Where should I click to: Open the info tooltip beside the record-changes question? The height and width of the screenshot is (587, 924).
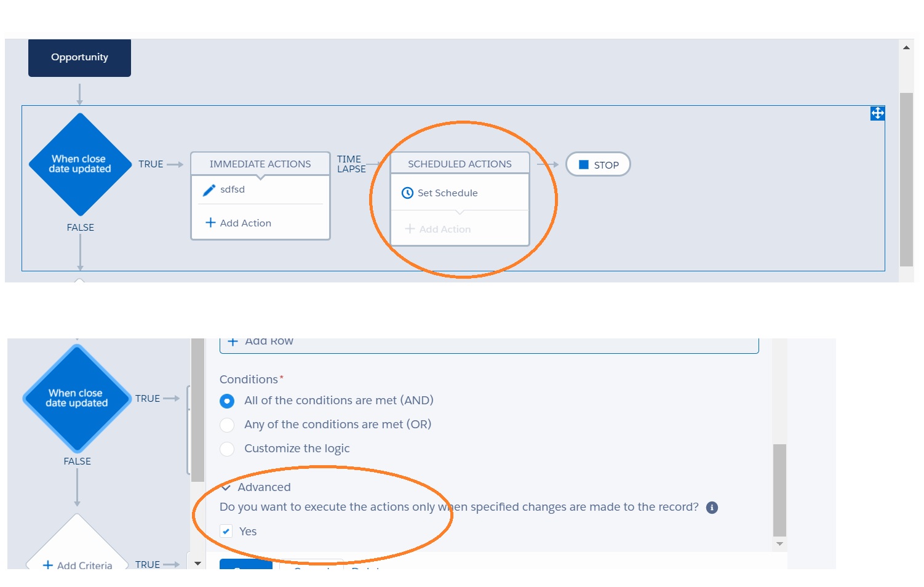712,508
